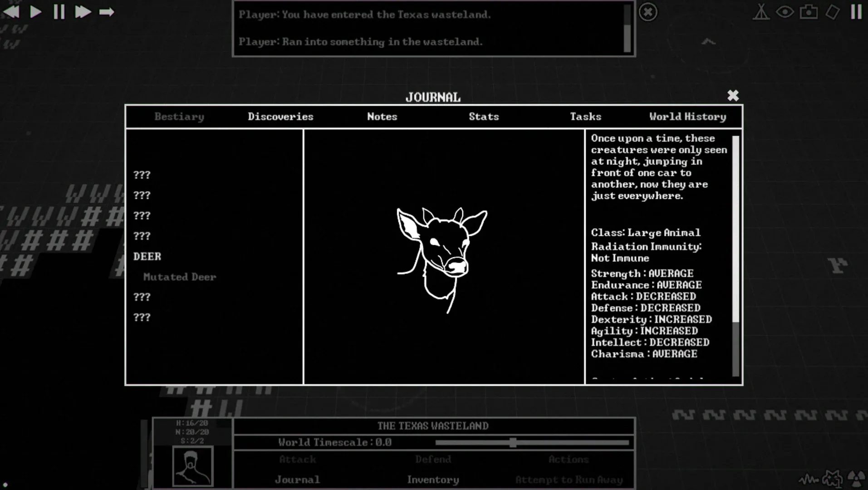This screenshot has height=490, width=868.
Task: Select the Mutated Deer sub-entry
Action: pos(179,277)
